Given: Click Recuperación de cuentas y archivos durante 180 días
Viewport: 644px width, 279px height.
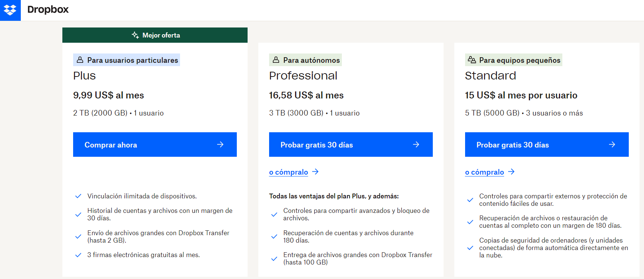Looking at the screenshot, I should [x=349, y=237].
